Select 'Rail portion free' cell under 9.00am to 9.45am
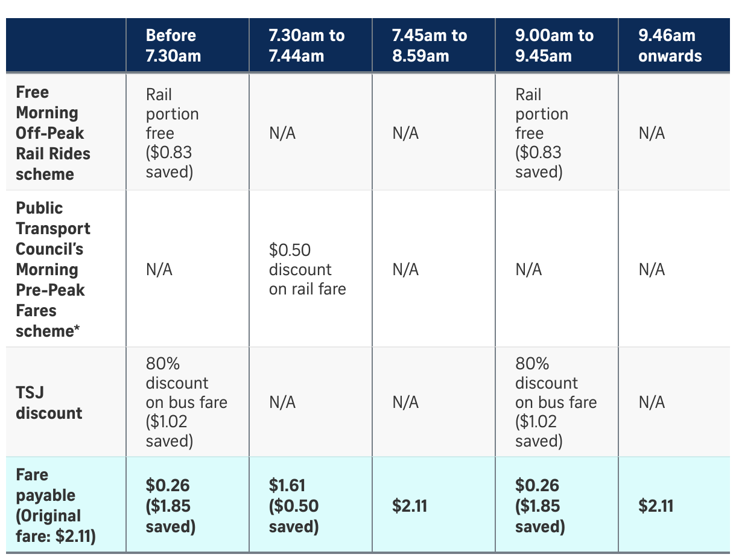This screenshot has width=736, height=560. (x=541, y=133)
